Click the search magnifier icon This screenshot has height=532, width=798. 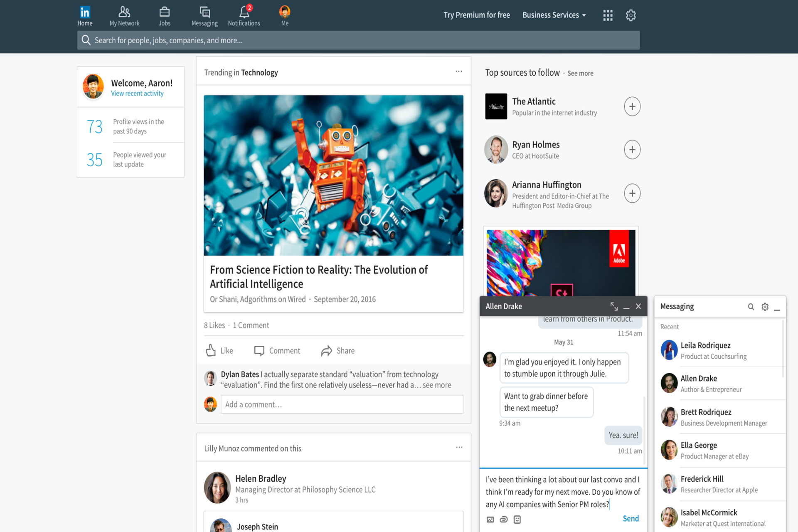[x=86, y=40]
